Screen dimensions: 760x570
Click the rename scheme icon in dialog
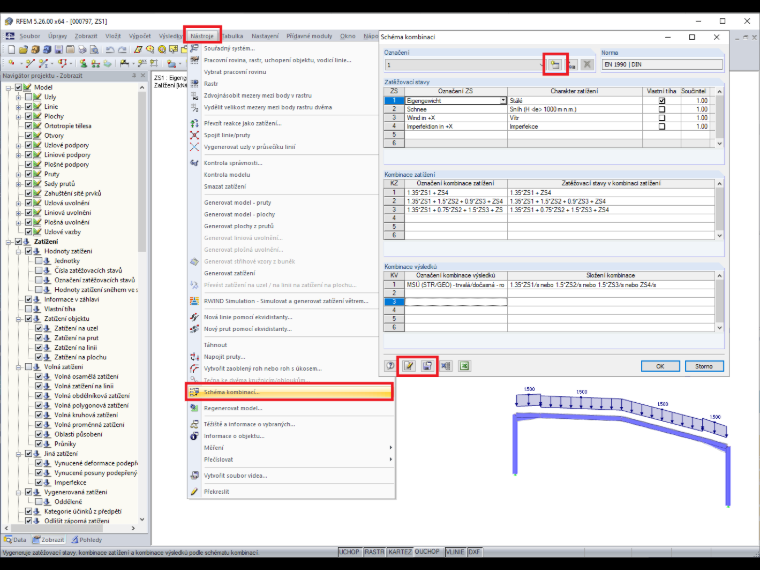[x=572, y=64]
